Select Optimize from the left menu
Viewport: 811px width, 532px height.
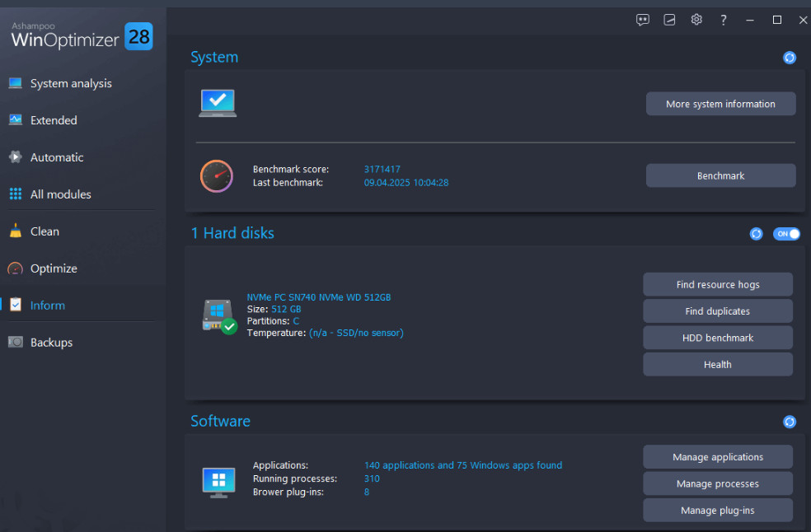(x=54, y=268)
